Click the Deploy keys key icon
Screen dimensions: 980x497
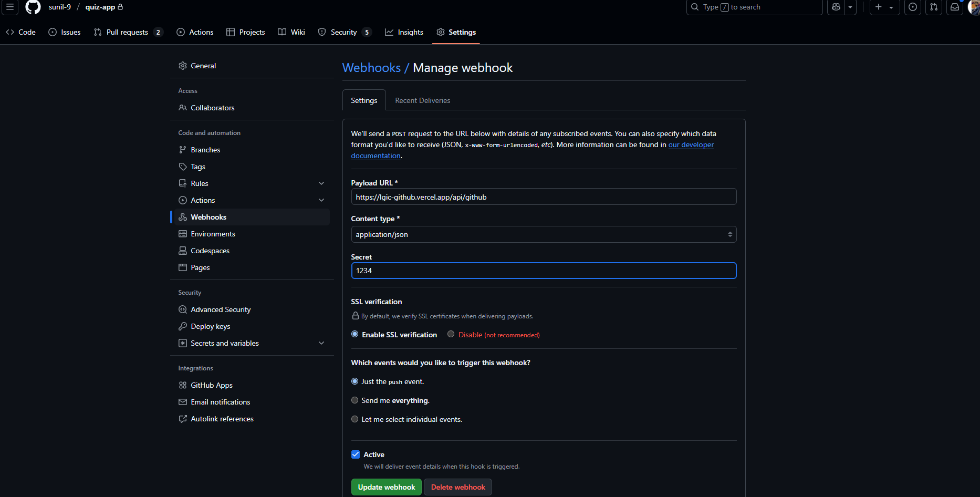point(183,326)
